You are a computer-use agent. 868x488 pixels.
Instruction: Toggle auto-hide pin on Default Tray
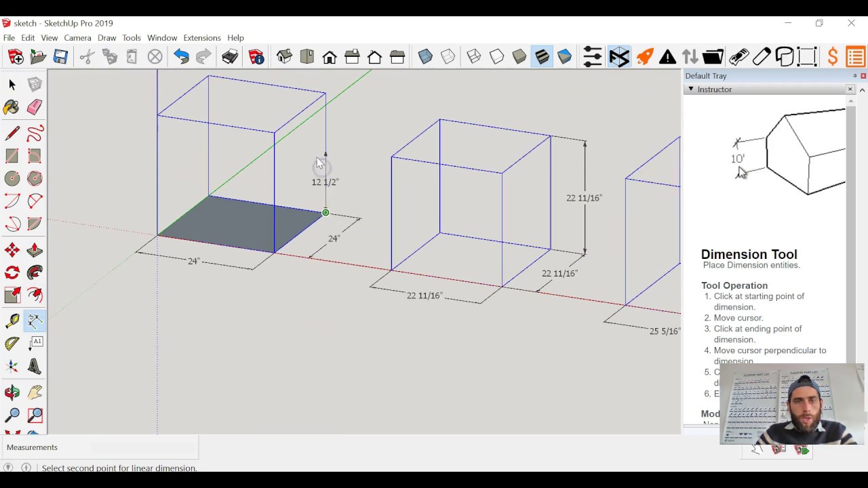(x=854, y=76)
